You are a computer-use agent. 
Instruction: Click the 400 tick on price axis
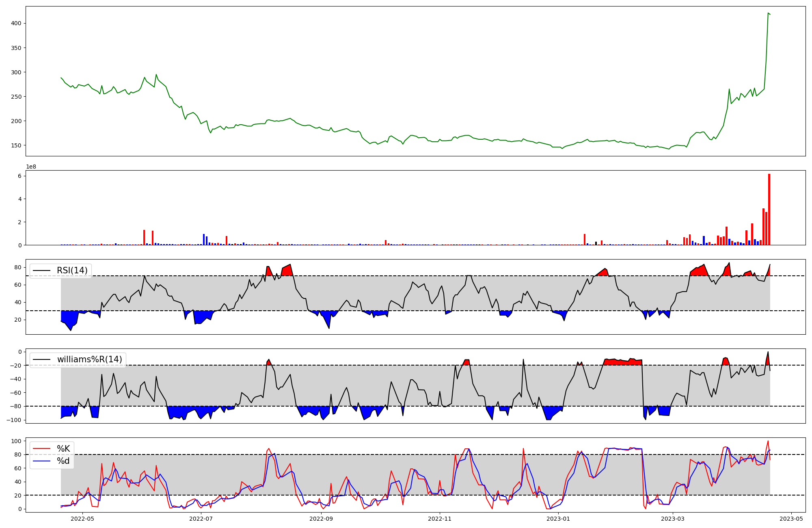click(16, 24)
